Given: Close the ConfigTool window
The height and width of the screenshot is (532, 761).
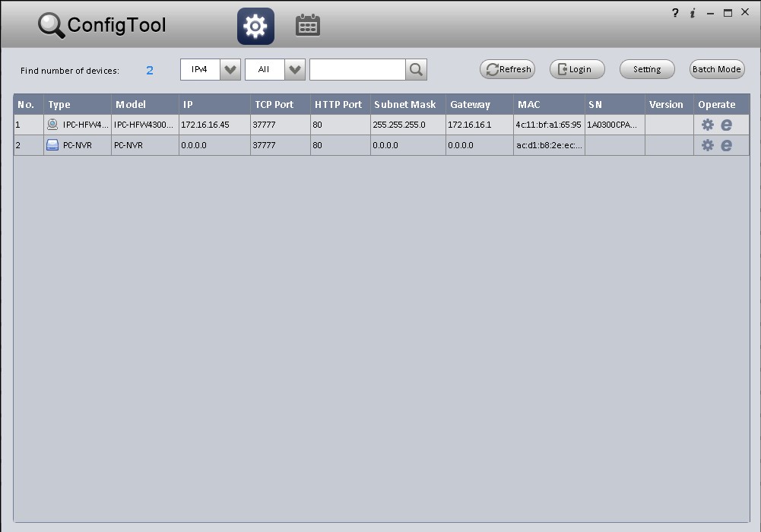Looking at the screenshot, I should click(x=745, y=12).
